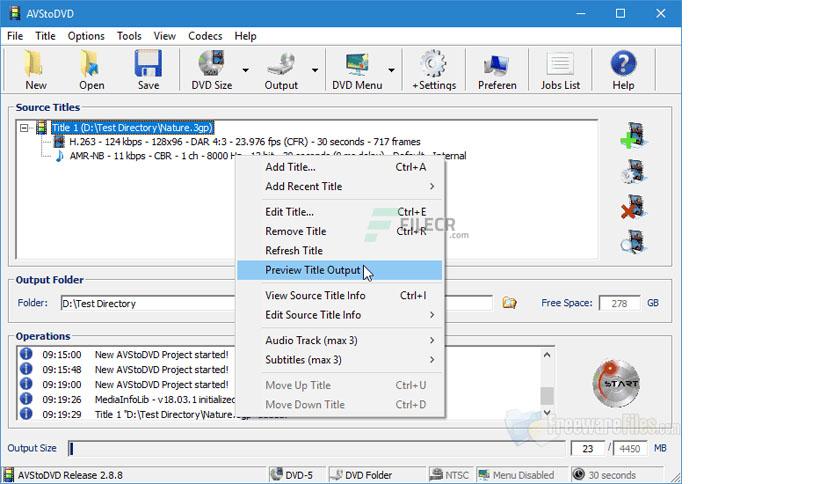The width and height of the screenshot is (836, 484).
Task: Expand the DVD Menu dropdown arrow
Action: [391, 70]
